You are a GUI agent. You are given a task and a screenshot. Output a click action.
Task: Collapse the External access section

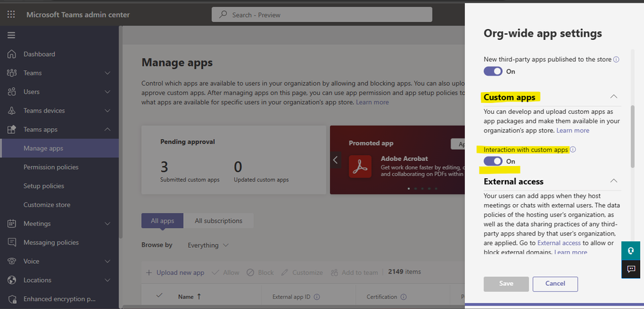coord(614,181)
